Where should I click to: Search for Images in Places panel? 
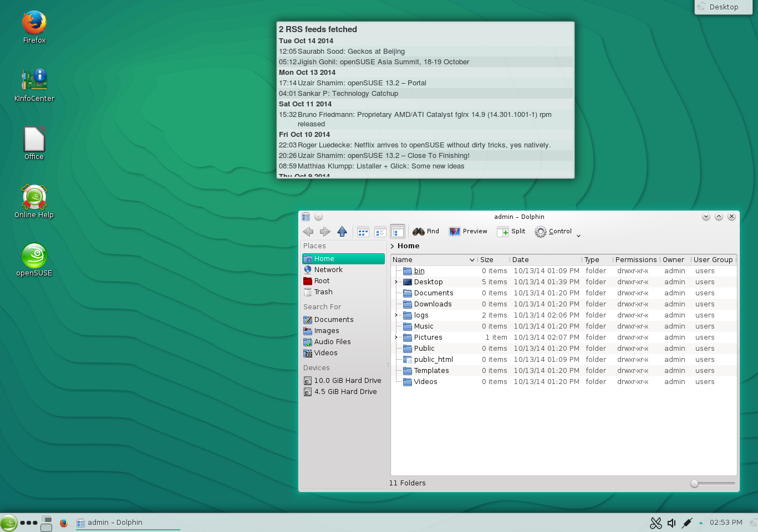coord(343,331)
